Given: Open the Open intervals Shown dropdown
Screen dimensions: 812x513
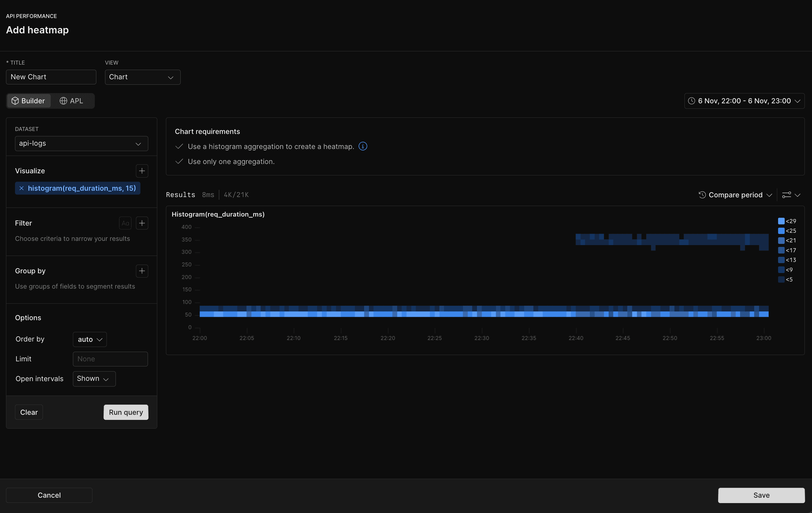Looking at the screenshot, I should [x=94, y=379].
